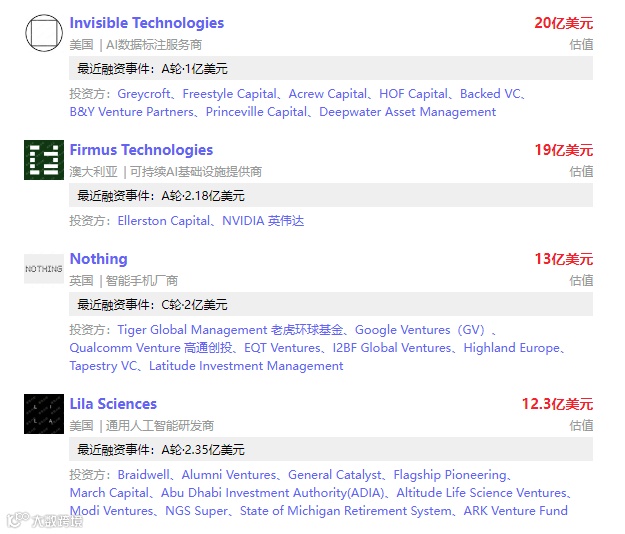Image resolution: width=625 pixels, height=534 pixels.
Task: Open the Nothing company logo
Action: pos(44,269)
